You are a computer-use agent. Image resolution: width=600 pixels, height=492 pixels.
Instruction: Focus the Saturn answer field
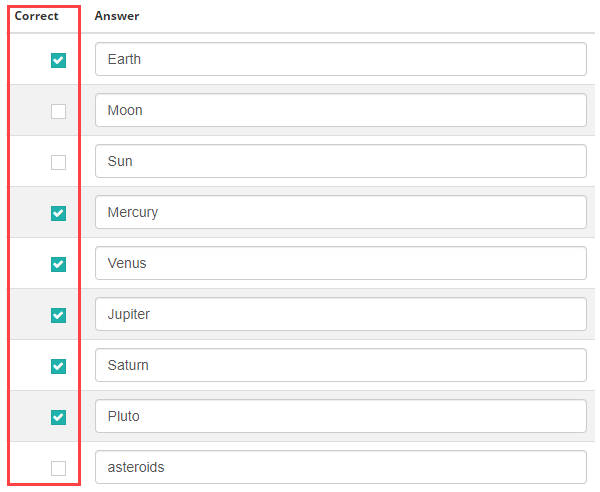click(340, 365)
